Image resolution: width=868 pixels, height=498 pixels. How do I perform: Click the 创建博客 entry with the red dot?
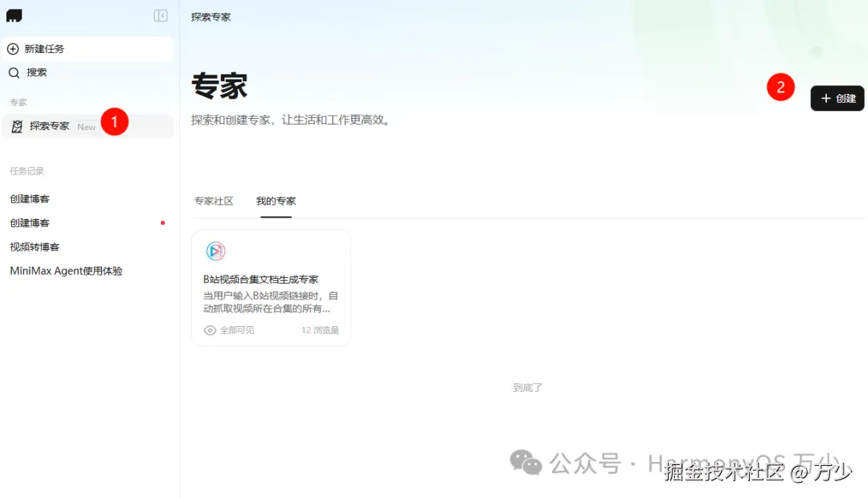(x=29, y=222)
